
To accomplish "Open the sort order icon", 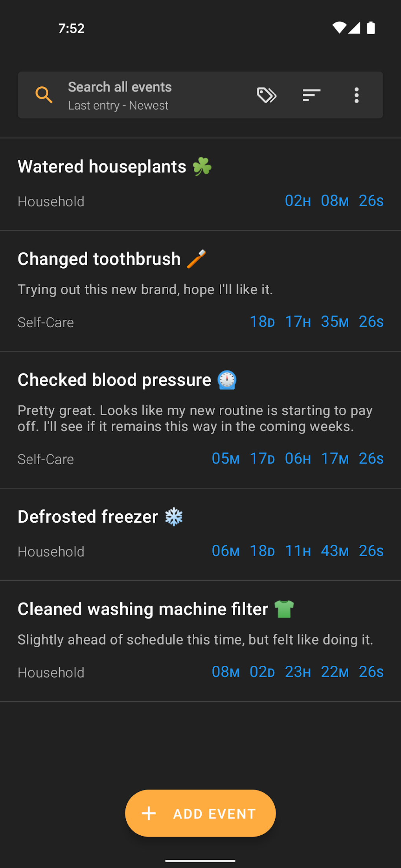I will point(311,95).
